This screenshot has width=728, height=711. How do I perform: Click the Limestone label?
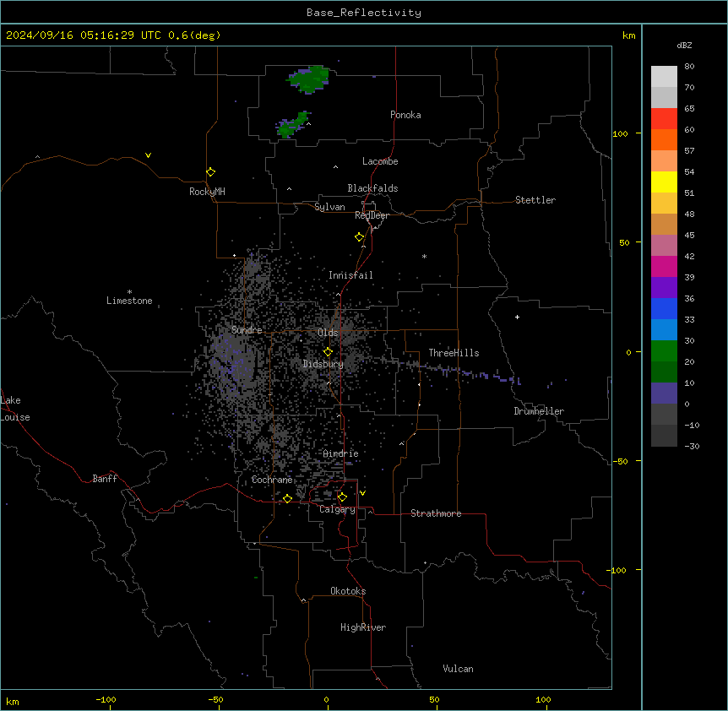tap(129, 301)
